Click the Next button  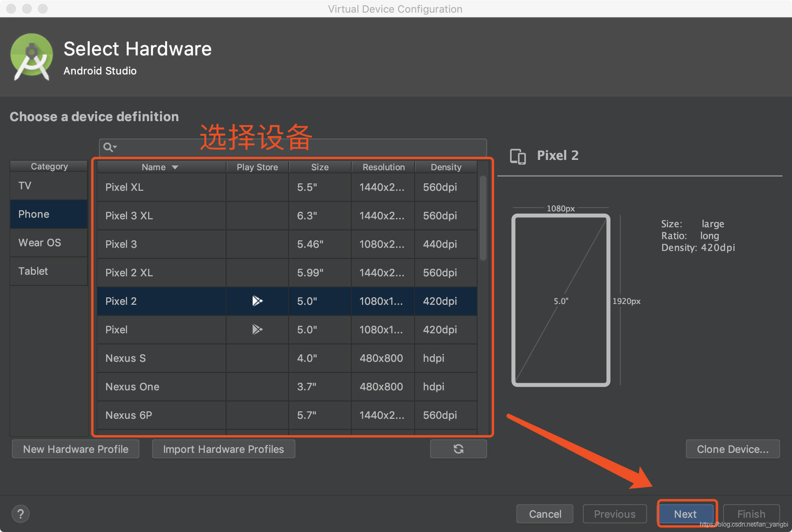tap(686, 514)
